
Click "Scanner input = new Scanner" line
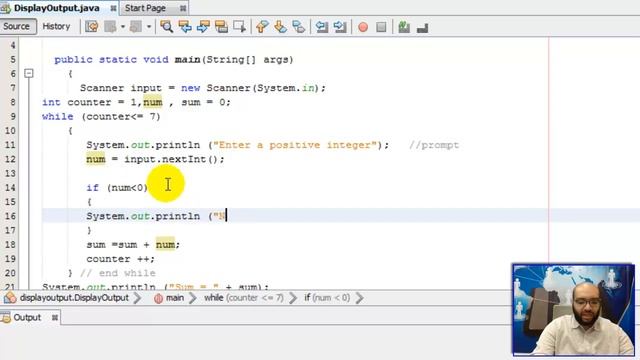[x=202, y=88]
